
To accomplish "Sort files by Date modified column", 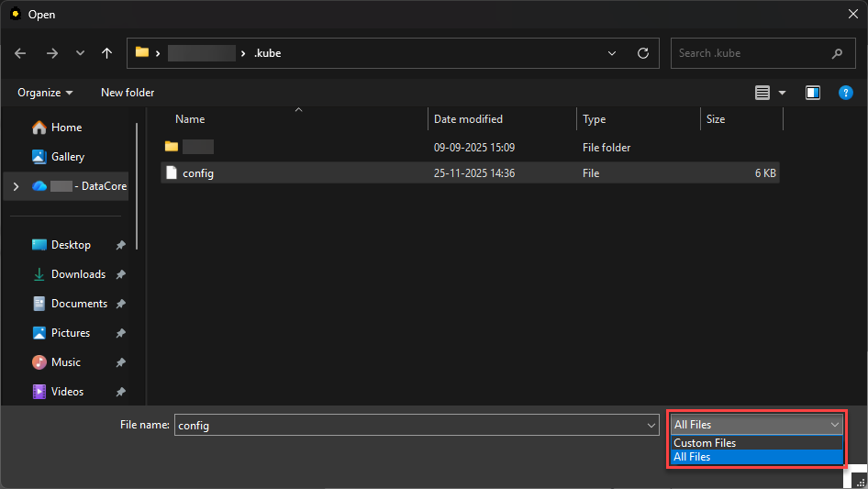I will (x=468, y=119).
